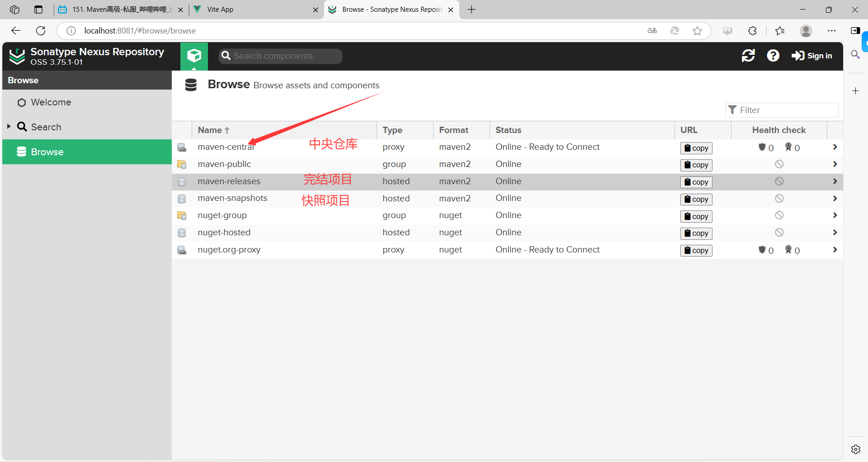Open nuget-group row chevron
The height and width of the screenshot is (462, 868).
click(835, 215)
